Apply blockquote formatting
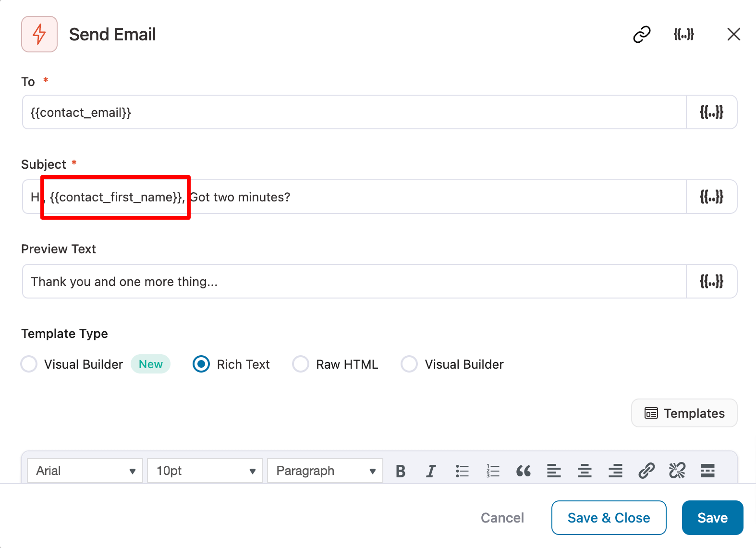 pos(524,471)
